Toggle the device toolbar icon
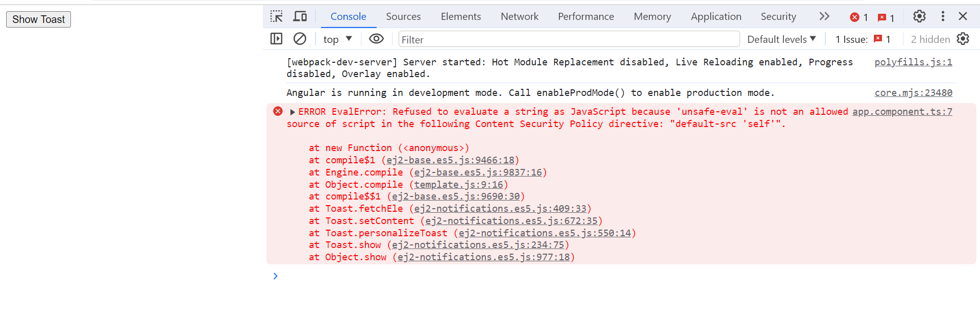 coord(300,16)
